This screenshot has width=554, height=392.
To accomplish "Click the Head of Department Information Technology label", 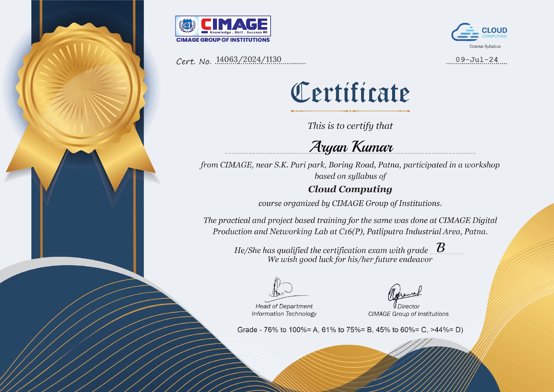I will (284, 310).
